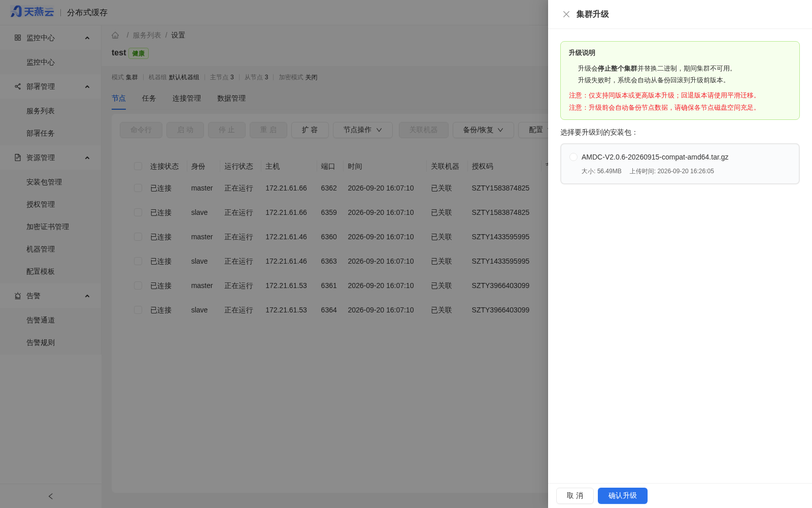Close the 集群升级 drawer with X icon
This screenshot has height=508, width=812.
tap(566, 14)
